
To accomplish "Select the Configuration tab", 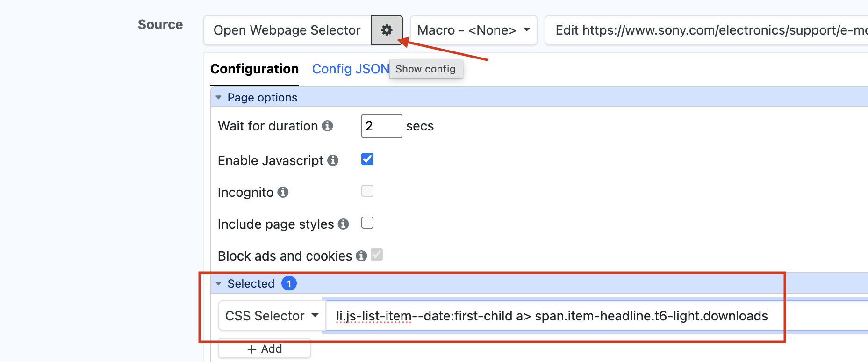I will click(x=254, y=69).
